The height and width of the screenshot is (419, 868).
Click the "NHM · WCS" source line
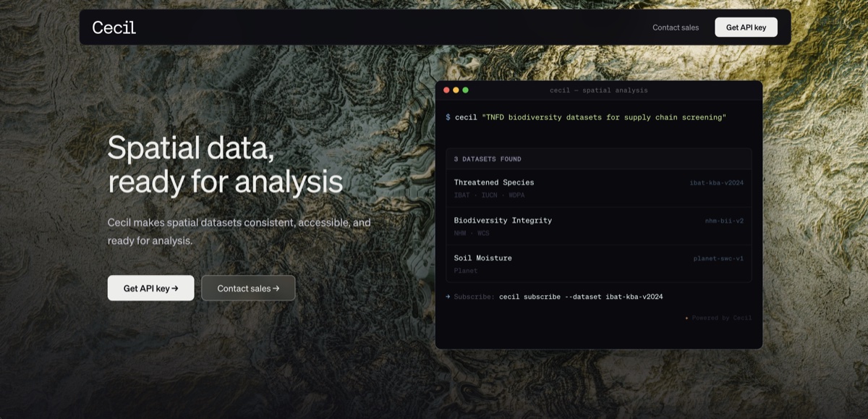pyautogui.click(x=472, y=233)
